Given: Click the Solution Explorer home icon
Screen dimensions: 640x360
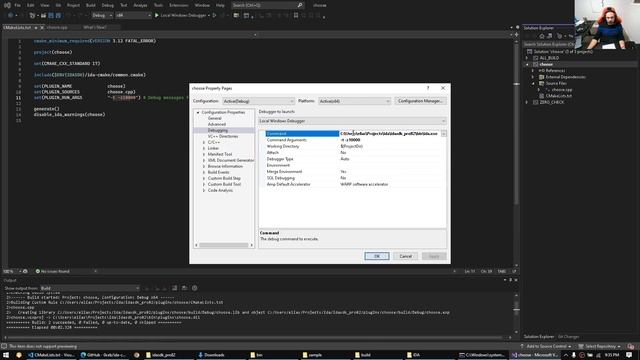Looking at the screenshot, I should (542, 36).
